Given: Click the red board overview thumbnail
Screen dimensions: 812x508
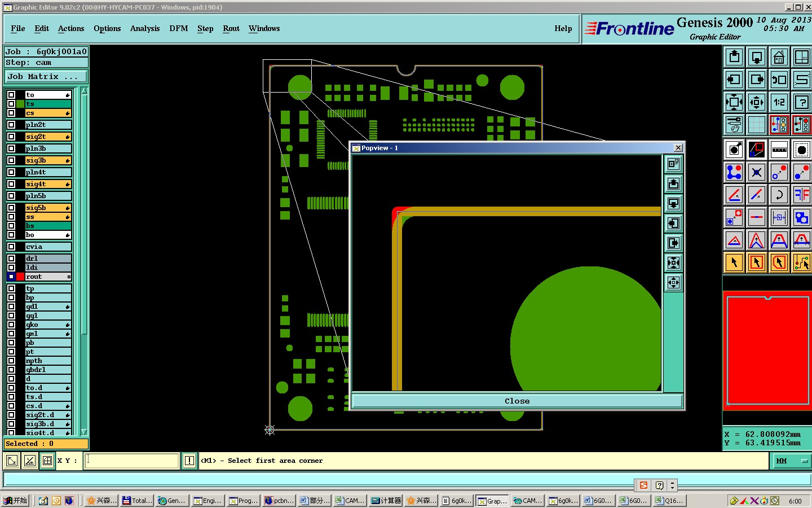Looking at the screenshot, I should tap(767, 350).
